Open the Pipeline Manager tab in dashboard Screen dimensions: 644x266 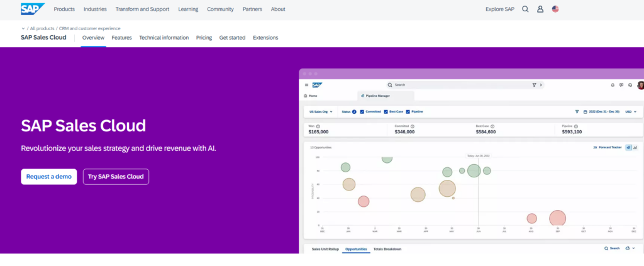point(386,96)
